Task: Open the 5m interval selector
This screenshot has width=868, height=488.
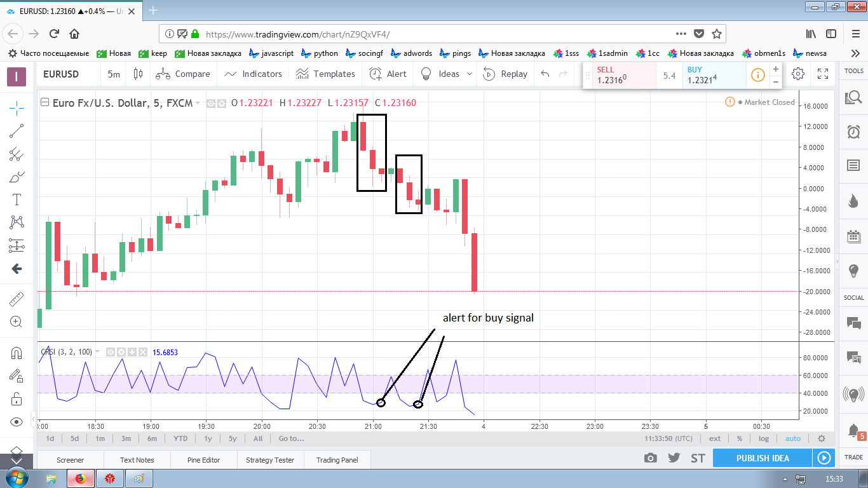Action: pos(114,74)
